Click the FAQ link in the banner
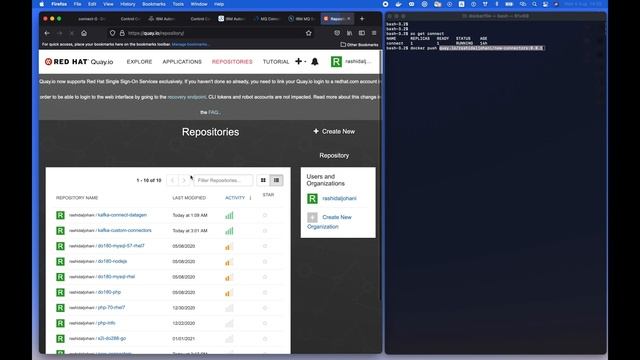 point(213,112)
